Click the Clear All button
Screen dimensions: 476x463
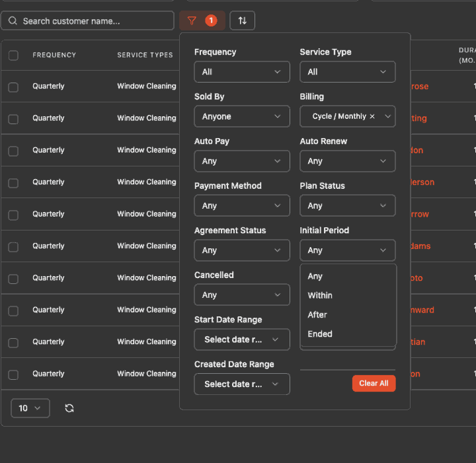[374, 383]
